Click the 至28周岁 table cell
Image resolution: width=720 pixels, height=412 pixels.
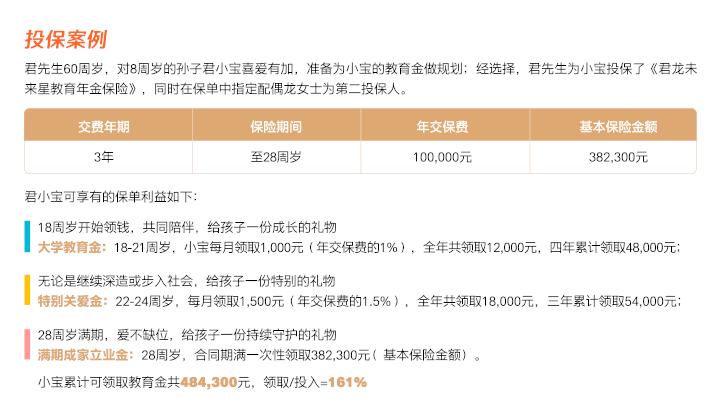coord(276,157)
